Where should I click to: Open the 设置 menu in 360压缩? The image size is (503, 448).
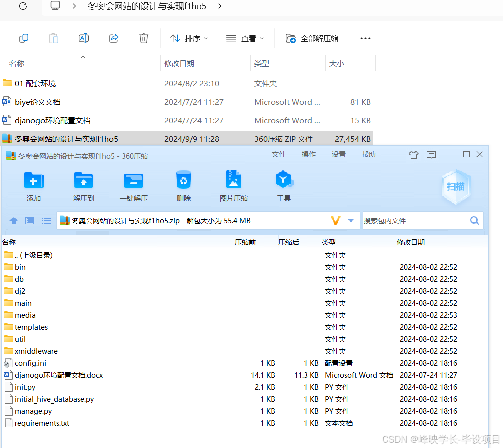(x=338, y=154)
